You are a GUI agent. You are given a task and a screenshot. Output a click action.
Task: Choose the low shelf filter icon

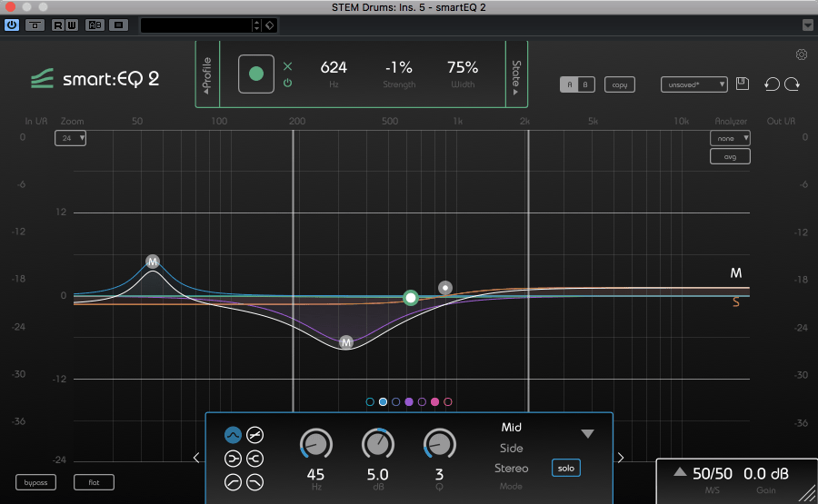233,459
